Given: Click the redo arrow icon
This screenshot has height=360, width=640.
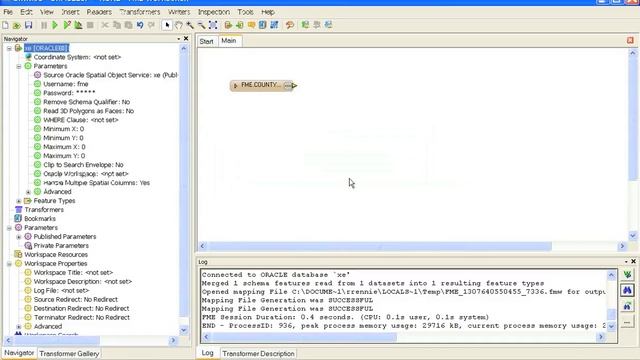Looking at the screenshot, I should (151, 25).
